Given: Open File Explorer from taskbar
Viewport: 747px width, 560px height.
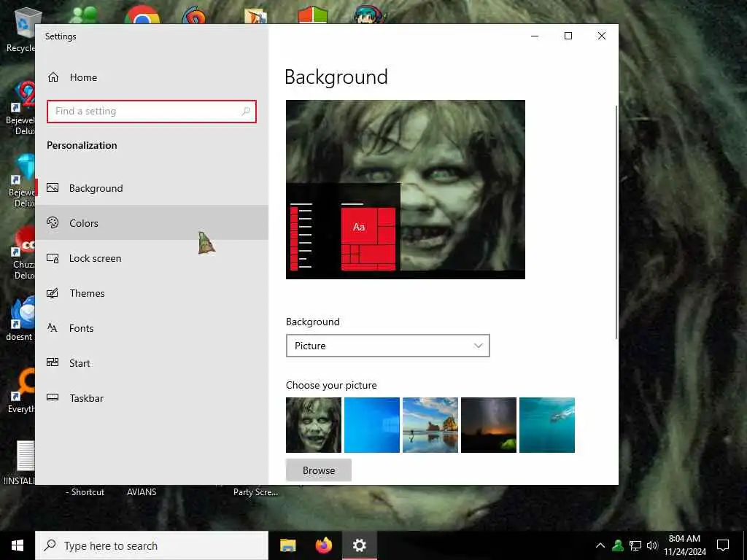Looking at the screenshot, I should [x=287, y=545].
